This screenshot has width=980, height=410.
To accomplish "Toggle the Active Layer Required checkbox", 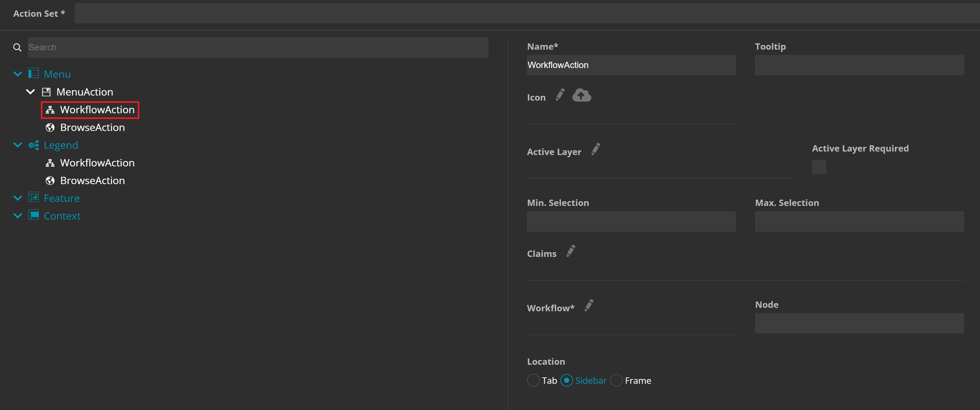I will click(818, 167).
